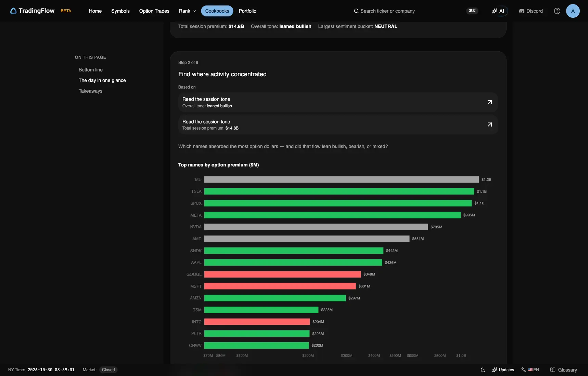Click the ⌘K shortcut badge
Screen dimensions: 588x376
click(472, 11)
